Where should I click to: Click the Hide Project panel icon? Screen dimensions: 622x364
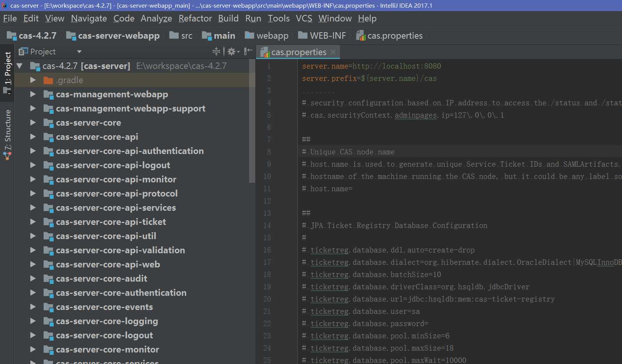248,51
